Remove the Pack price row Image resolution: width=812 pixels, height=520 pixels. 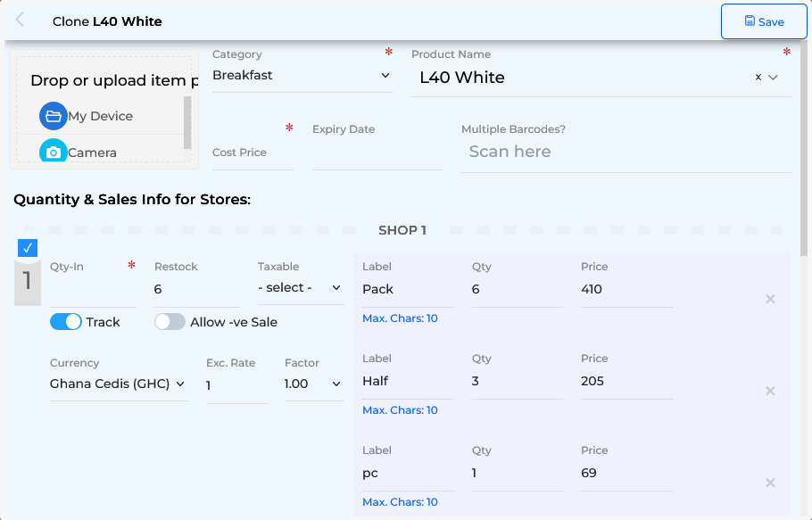pos(770,299)
